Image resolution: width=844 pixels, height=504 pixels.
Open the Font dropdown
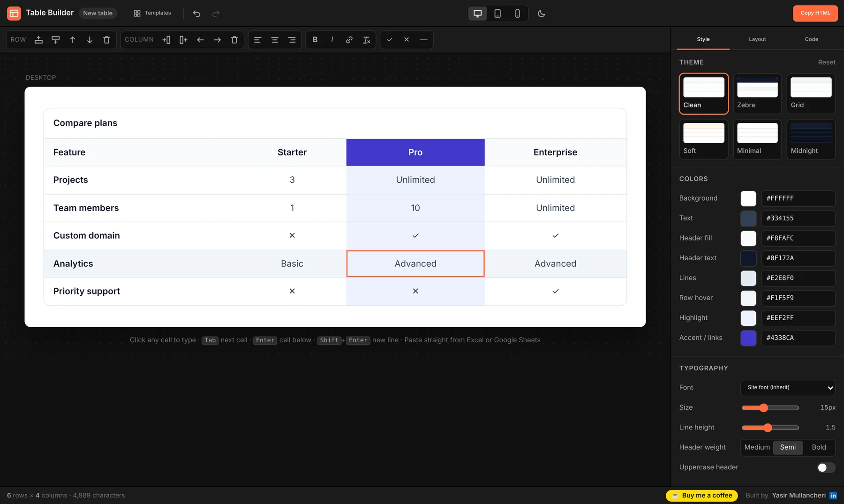point(788,388)
